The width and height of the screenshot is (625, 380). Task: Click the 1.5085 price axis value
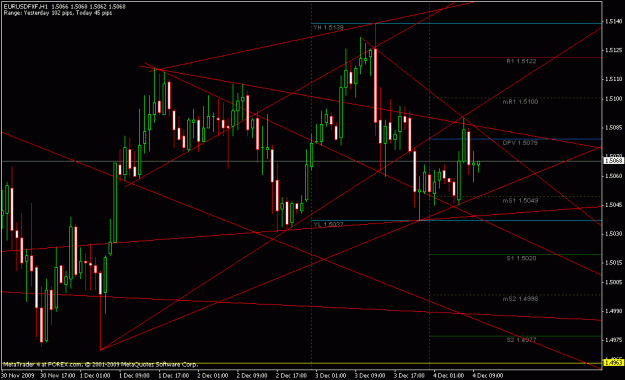coord(613,128)
